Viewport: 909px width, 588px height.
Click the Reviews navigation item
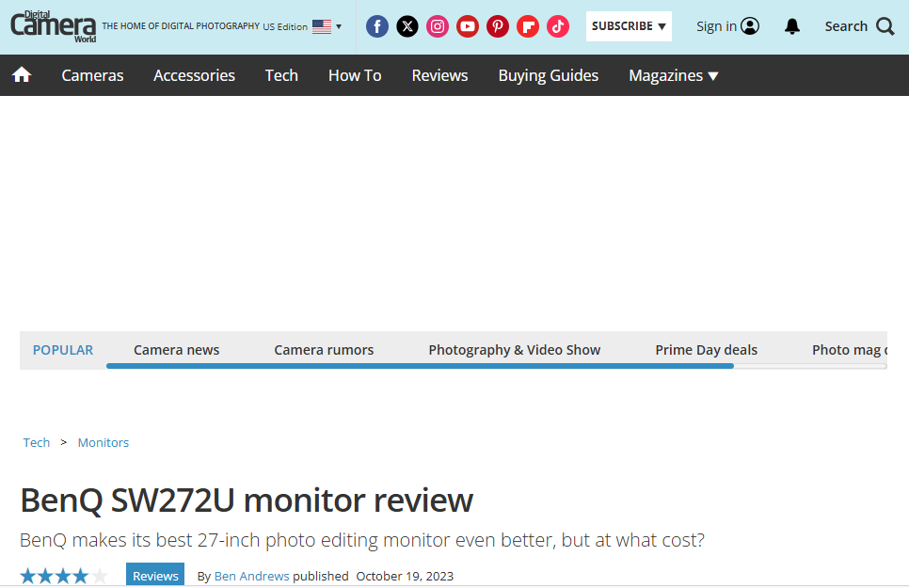click(439, 75)
